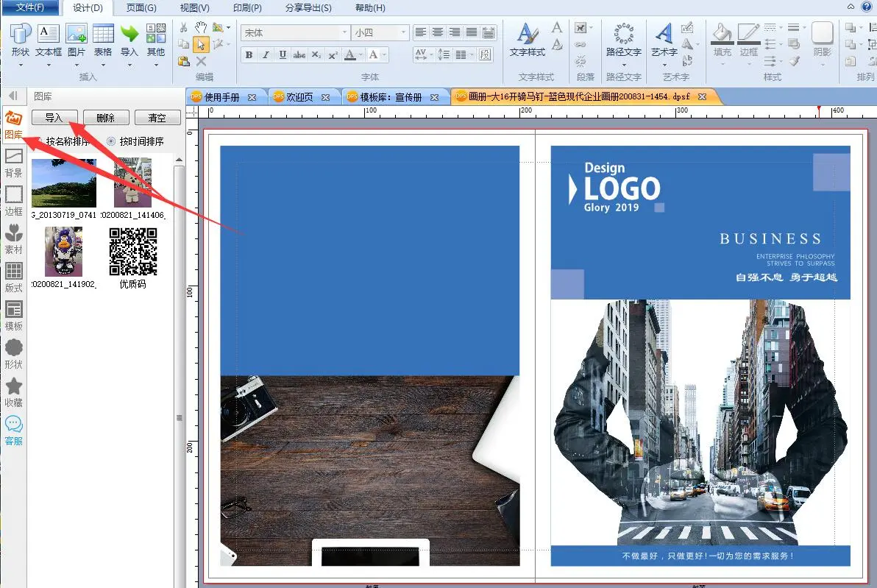Screen dimensions: 877x588
Task: Expand the font color dropdown arrow
Action: coord(361,54)
